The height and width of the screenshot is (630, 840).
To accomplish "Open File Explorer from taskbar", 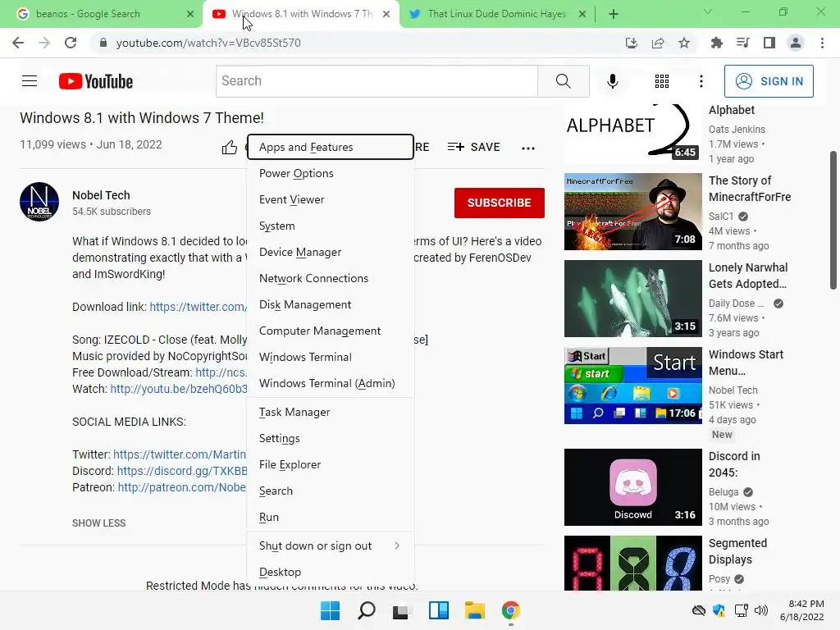I will 475,610.
